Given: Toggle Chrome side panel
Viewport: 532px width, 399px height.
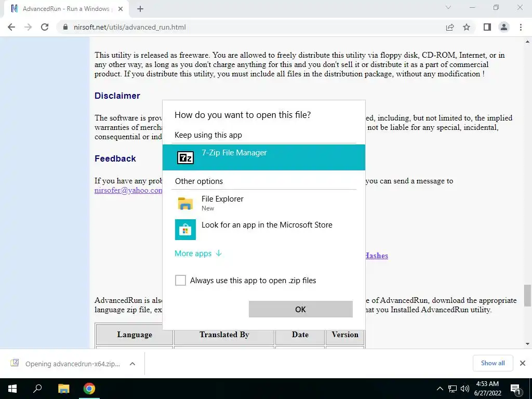Looking at the screenshot, I should coord(487,27).
